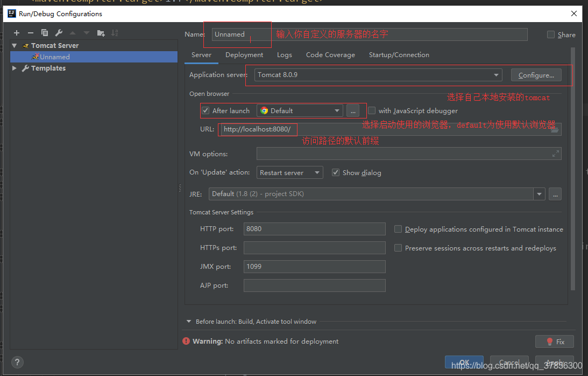Expand the VM options field with the expand icon
This screenshot has width=588, height=376.
pyautogui.click(x=555, y=154)
